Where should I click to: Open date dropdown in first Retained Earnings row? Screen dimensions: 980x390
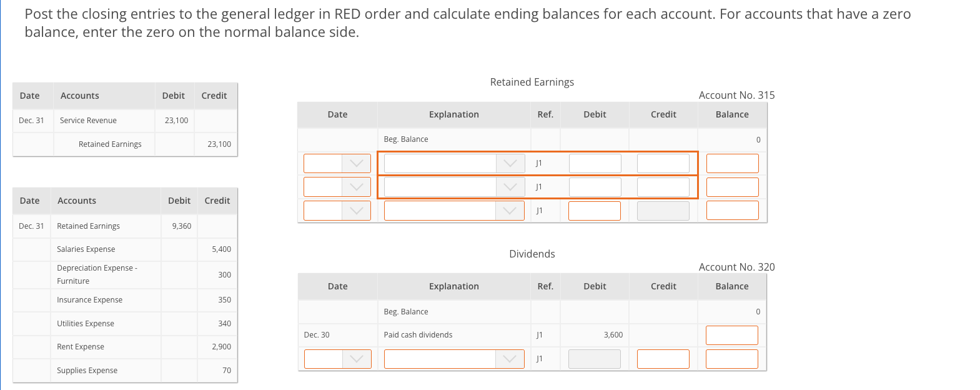coord(337,163)
